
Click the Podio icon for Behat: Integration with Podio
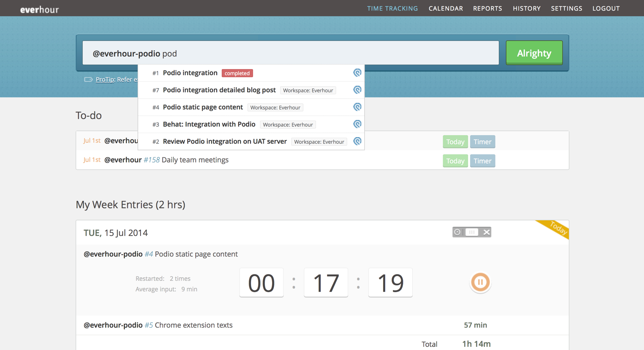point(357,124)
